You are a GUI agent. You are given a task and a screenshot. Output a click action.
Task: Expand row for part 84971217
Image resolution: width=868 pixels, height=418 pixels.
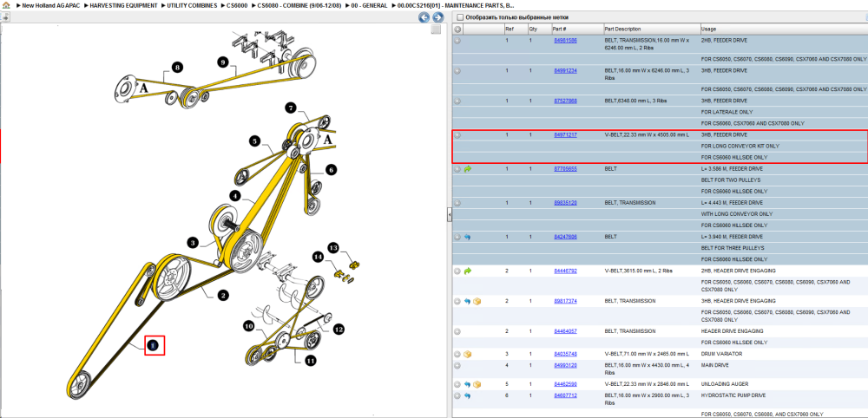point(457,135)
